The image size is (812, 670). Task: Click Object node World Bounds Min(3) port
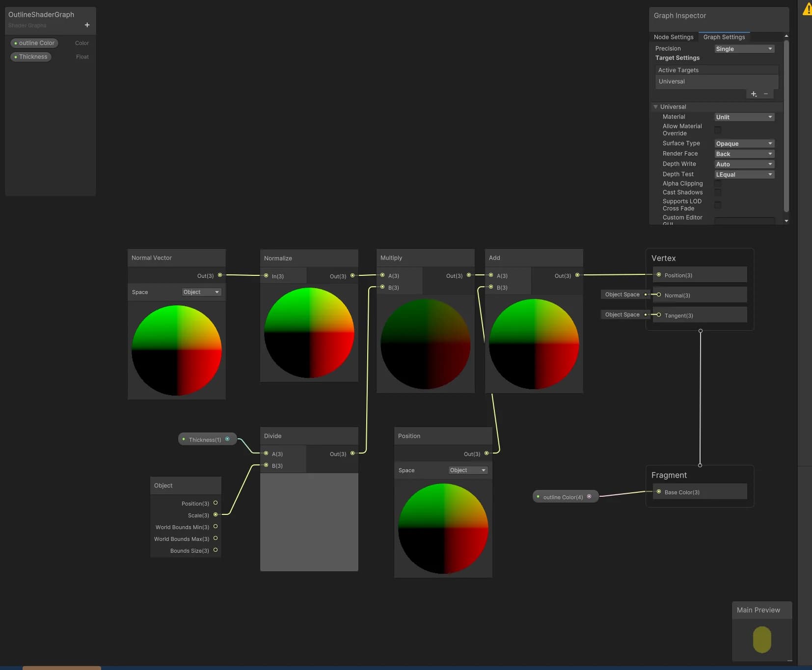point(216,527)
